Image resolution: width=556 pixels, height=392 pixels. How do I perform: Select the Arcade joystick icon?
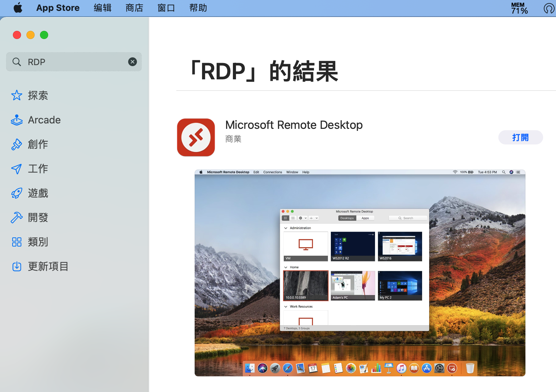[x=17, y=120]
